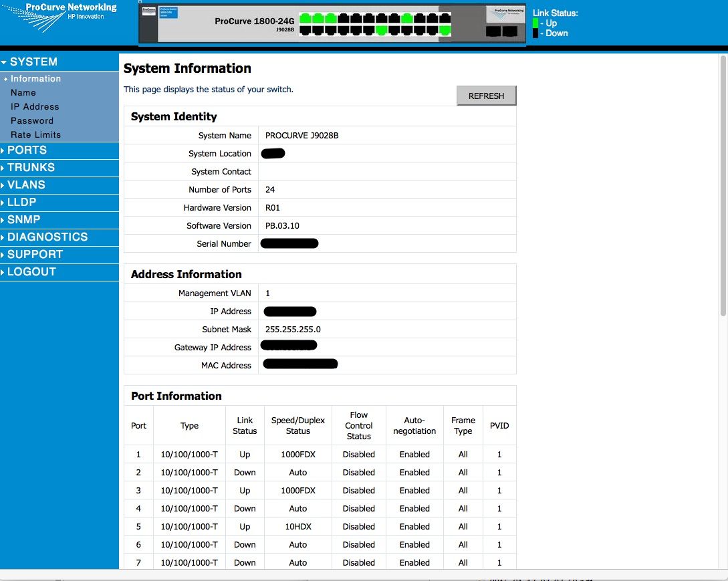This screenshot has width=728, height=581.
Task: Click the Link Status legend title in header
Action: coord(556,13)
